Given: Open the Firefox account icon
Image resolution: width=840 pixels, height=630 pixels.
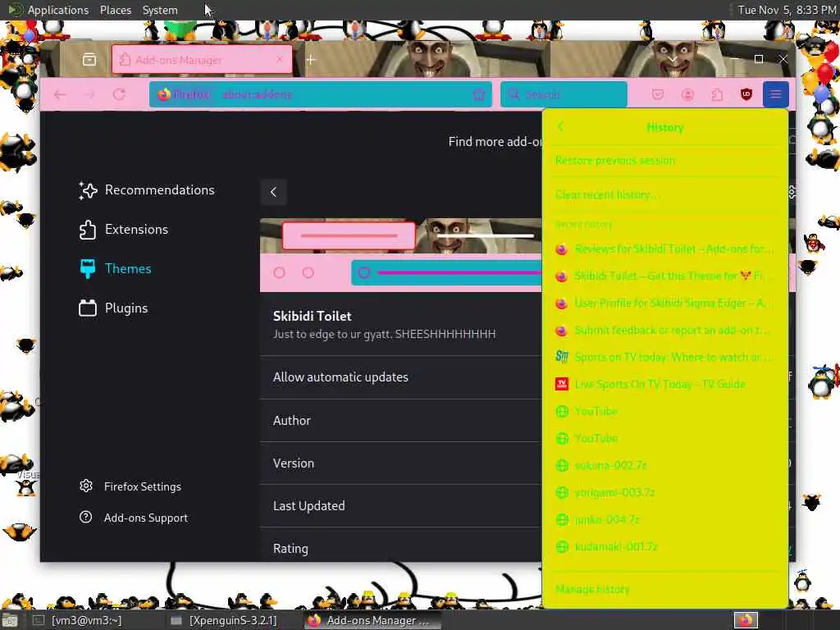Looking at the screenshot, I should point(687,95).
